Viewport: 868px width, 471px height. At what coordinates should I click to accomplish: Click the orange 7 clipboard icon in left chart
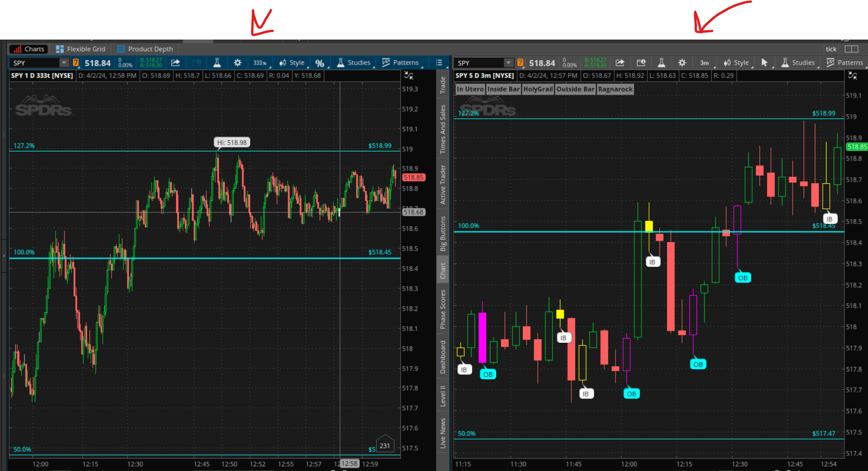click(x=76, y=63)
